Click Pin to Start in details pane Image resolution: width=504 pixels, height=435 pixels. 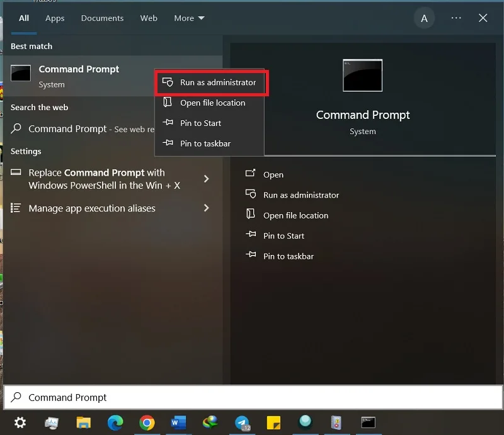tap(283, 236)
